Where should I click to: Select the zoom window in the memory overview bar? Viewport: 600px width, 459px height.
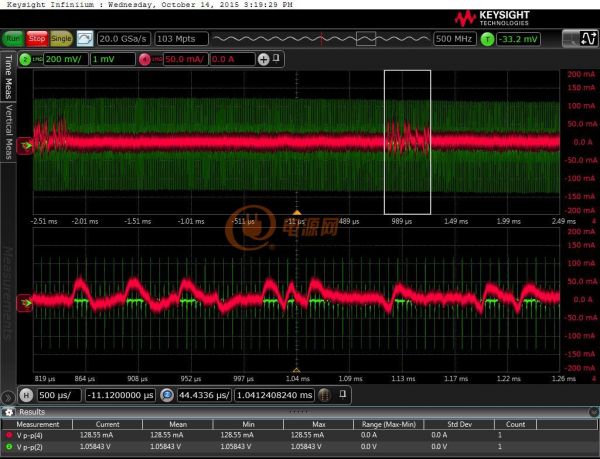[366, 39]
